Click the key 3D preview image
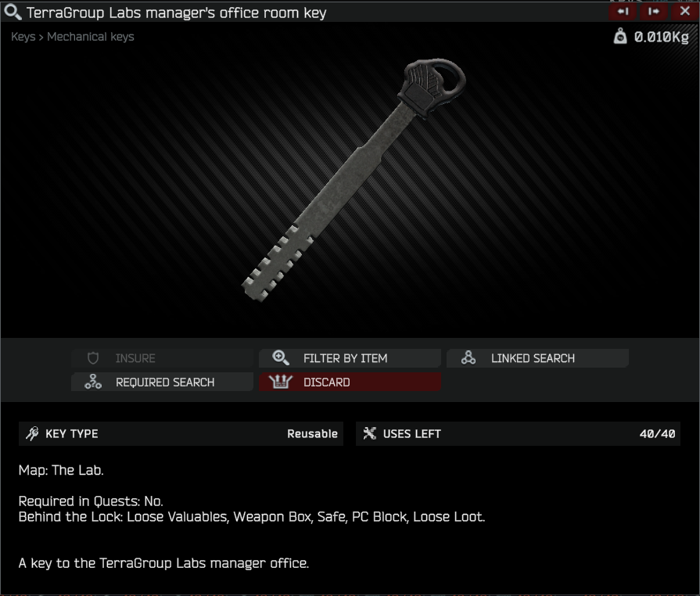Image resolution: width=700 pixels, height=596 pixels. pos(354,180)
